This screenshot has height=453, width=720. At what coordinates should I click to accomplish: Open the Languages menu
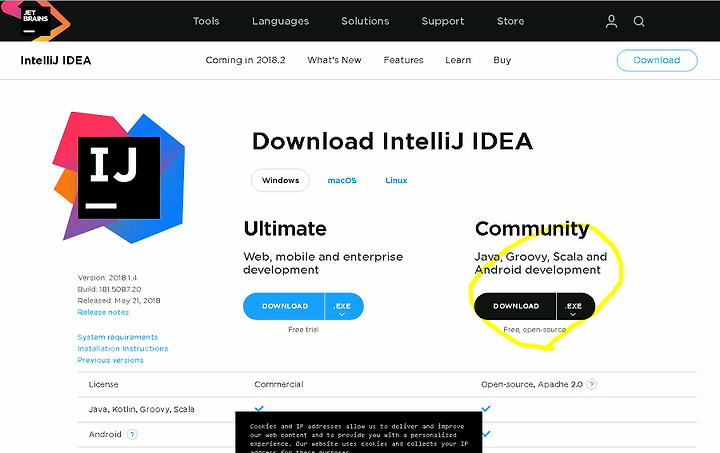tap(280, 21)
